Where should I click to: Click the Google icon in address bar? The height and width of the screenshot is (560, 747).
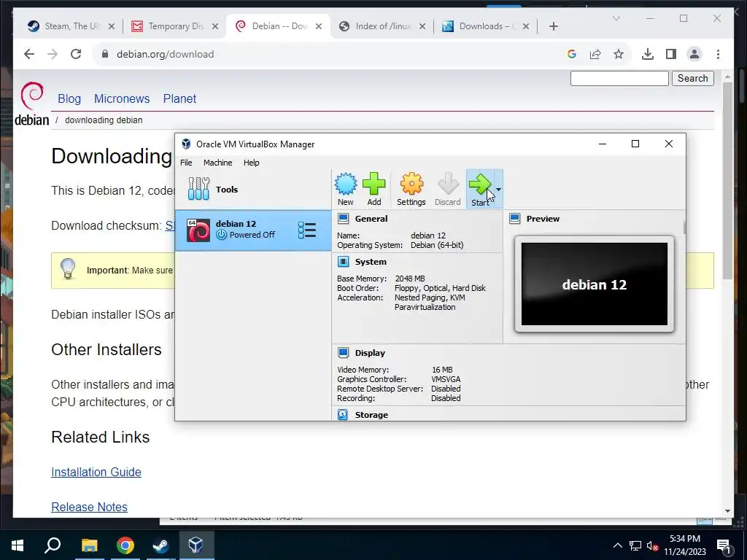[572, 54]
